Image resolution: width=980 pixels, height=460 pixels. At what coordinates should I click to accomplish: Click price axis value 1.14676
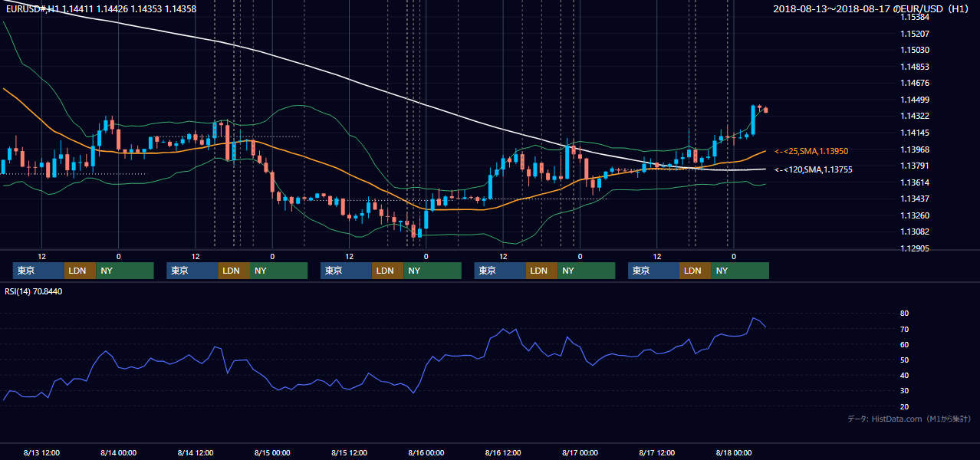[915, 83]
